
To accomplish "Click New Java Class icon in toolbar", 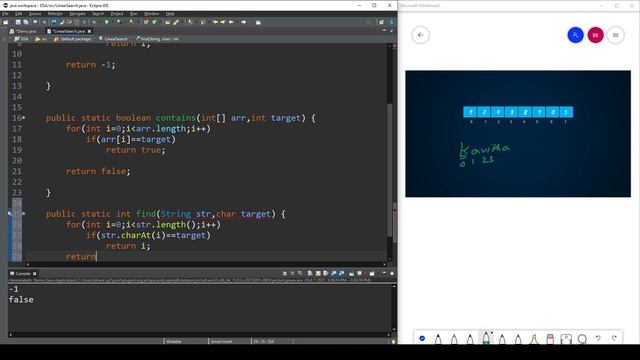I will pos(154,22).
